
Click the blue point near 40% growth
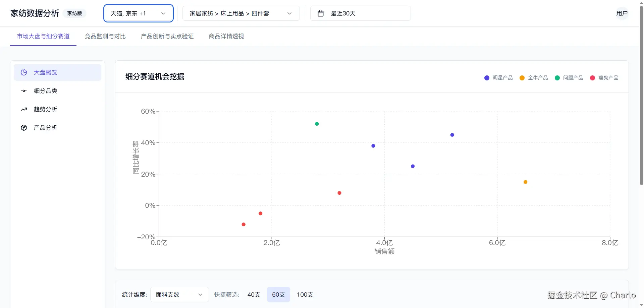tap(373, 146)
